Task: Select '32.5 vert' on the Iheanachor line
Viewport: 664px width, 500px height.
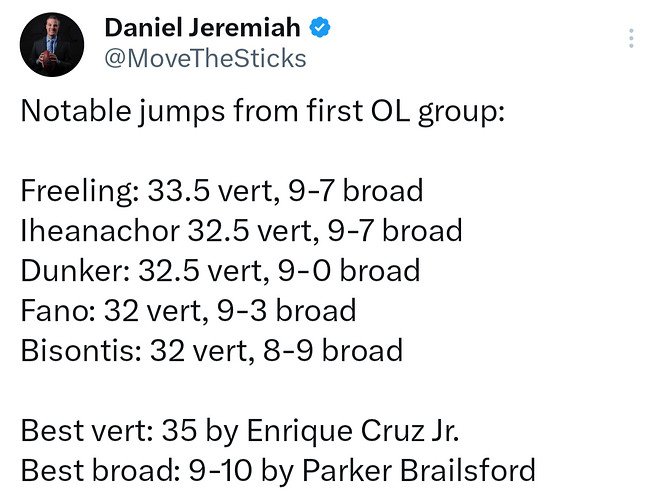Action: (248, 231)
